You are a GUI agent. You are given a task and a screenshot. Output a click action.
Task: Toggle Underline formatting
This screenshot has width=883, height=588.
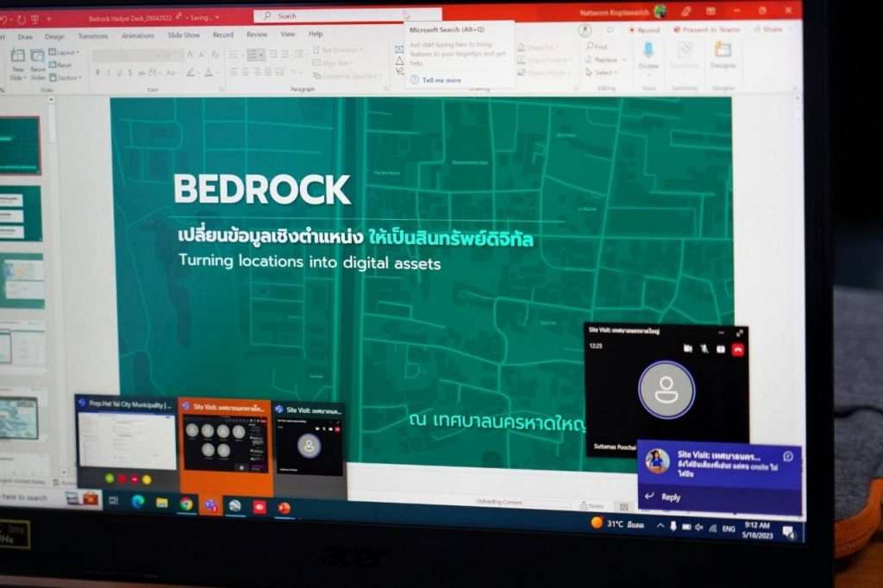click(119, 72)
